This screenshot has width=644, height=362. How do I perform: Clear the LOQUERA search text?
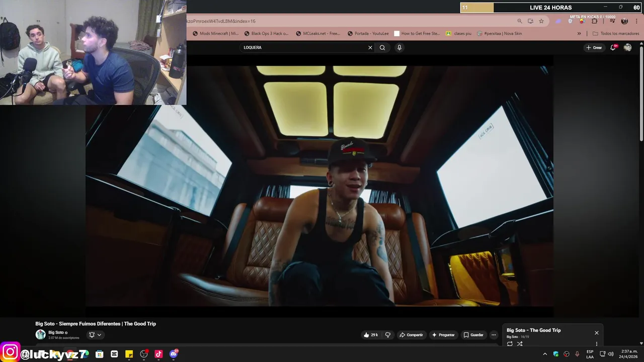click(x=370, y=48)
